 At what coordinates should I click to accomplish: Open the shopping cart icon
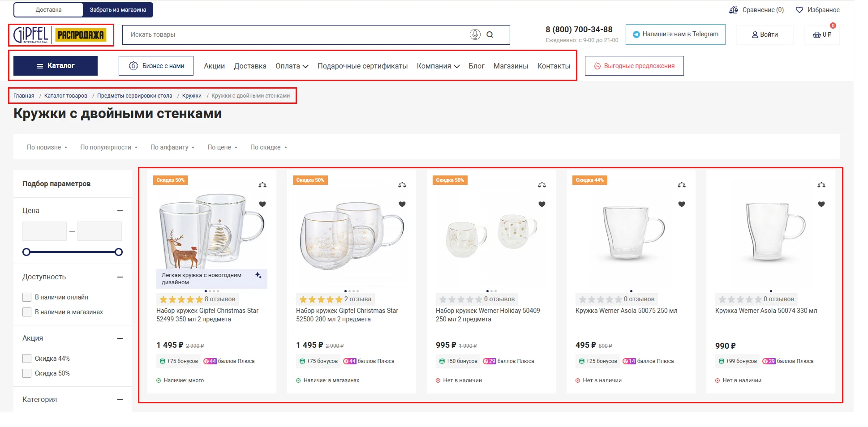(x=817, y=34)
